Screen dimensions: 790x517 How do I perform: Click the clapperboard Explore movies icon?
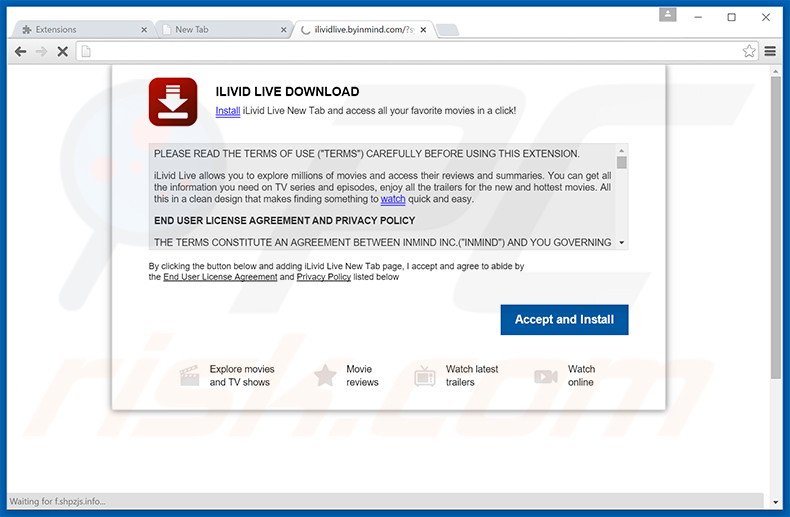tap(189, 376)
